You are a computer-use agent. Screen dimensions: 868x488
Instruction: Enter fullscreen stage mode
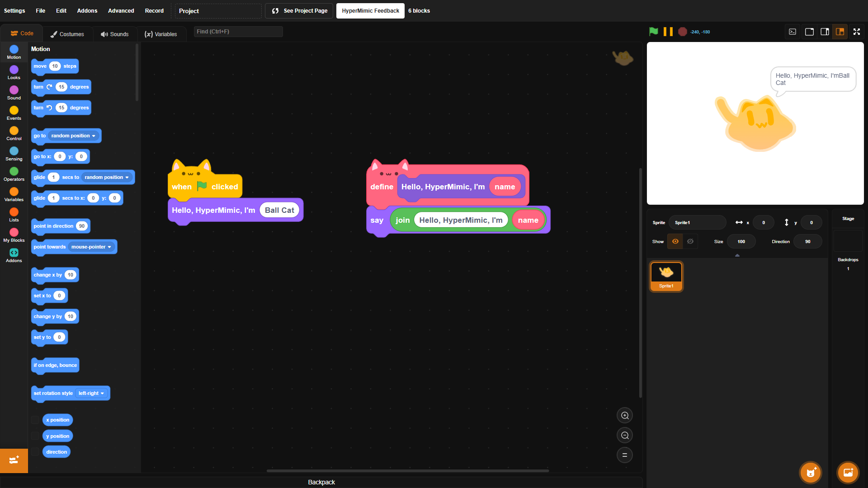(857, 32)
